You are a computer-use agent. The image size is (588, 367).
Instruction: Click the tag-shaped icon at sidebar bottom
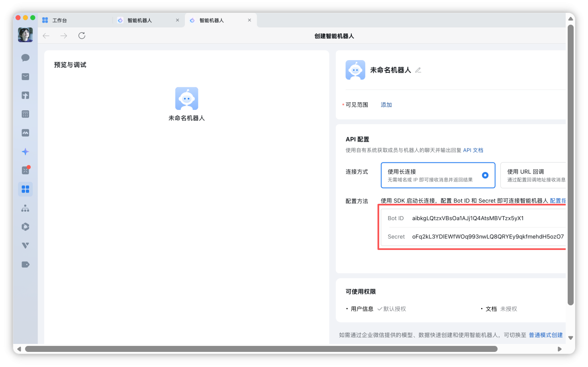click(25, 264)
